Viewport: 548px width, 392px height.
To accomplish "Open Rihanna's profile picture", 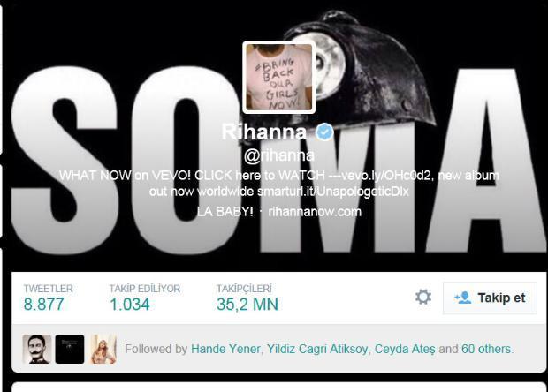I will [279, 77].
